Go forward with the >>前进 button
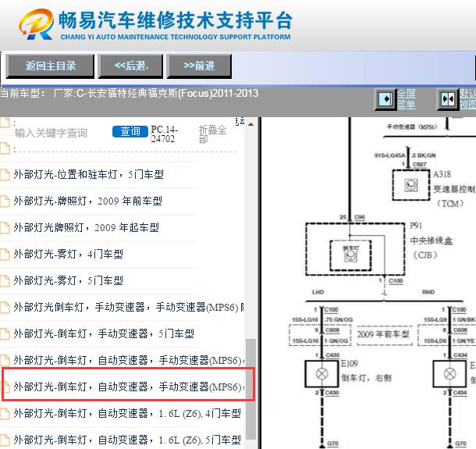476x449 pixels. [199, 66]
